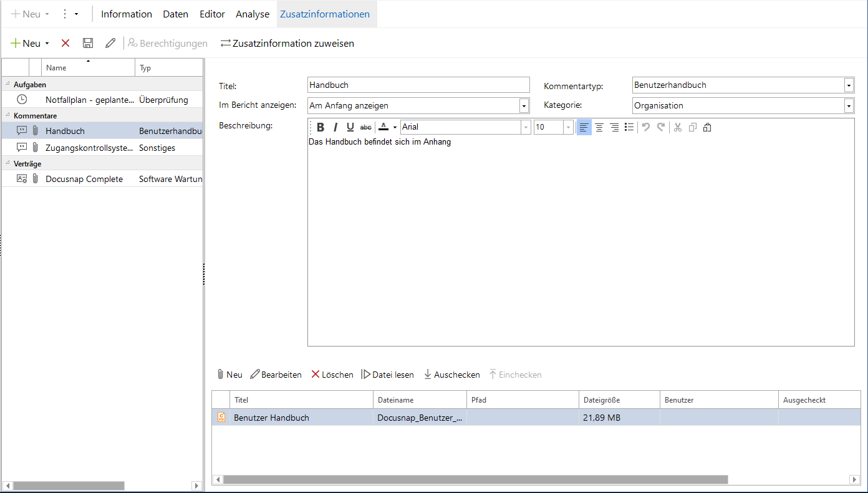Toggle strikethrough formatting
This screenshot has width=868, height=493.
pos(366,127)
